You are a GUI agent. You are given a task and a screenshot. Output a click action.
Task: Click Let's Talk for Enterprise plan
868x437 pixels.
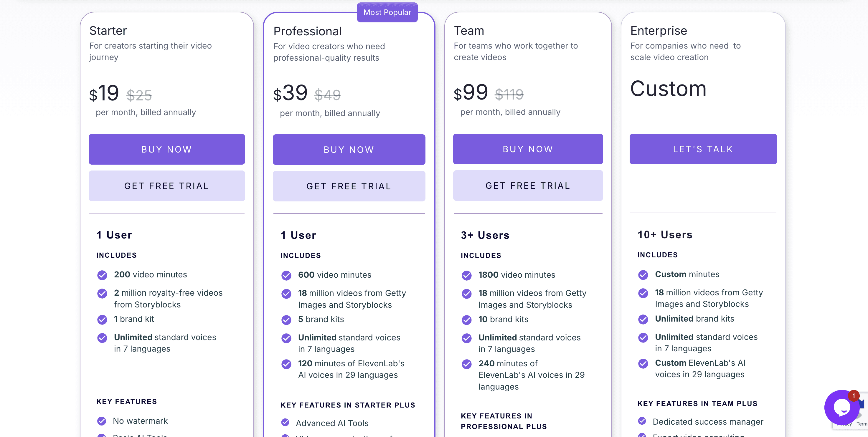703,149
